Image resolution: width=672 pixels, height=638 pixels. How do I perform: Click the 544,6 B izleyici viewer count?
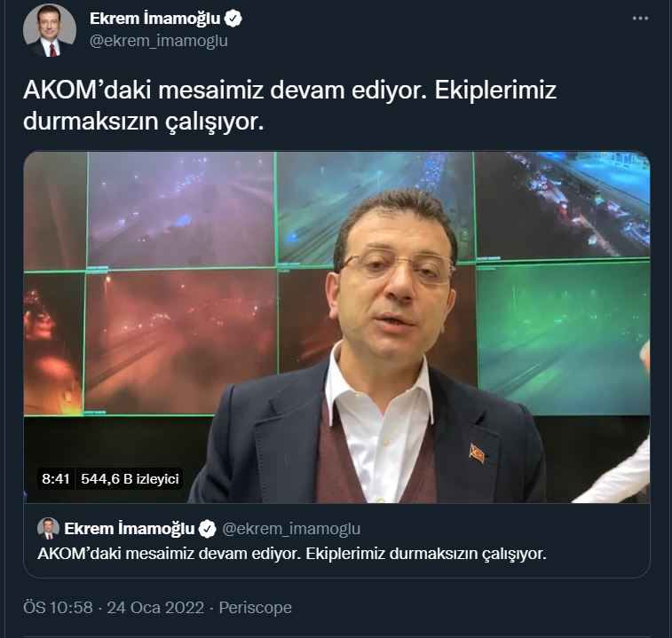pos(130,478)
